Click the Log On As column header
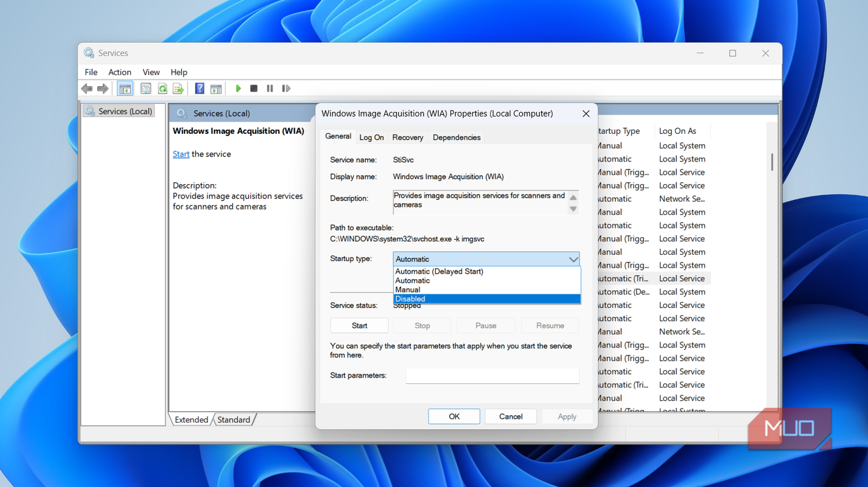 pos(678,131)
